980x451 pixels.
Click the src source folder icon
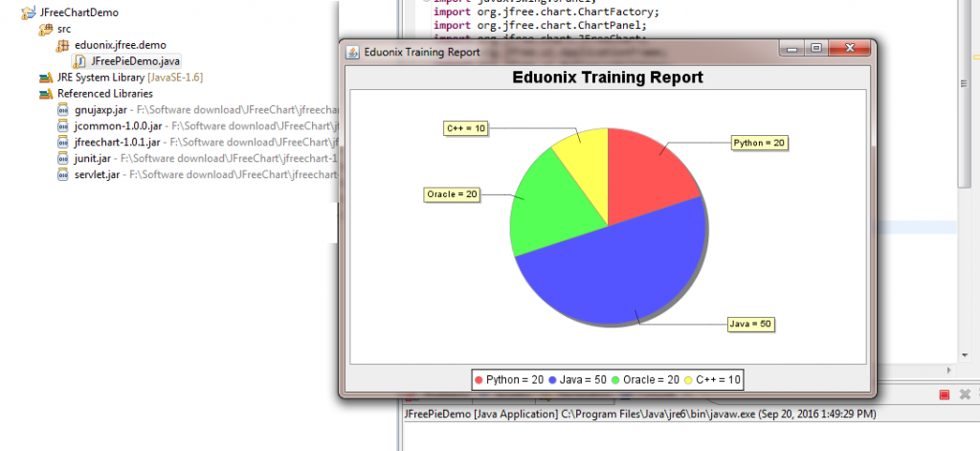[x=45, y=29]
